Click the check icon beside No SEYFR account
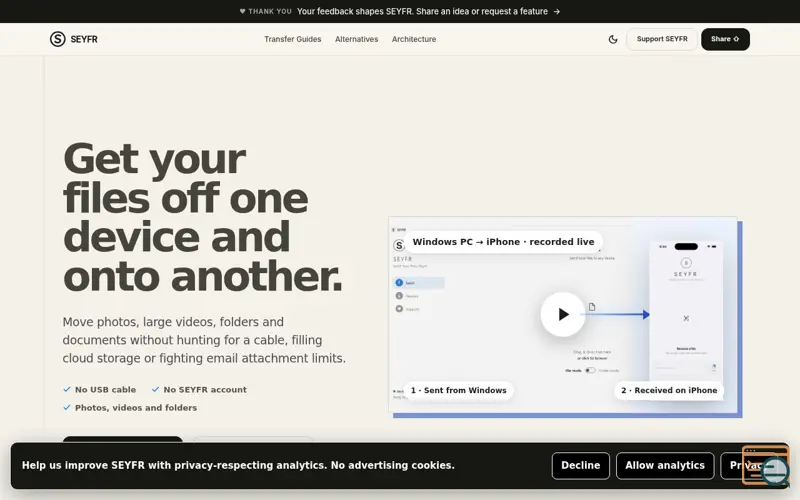This screenshot has height=500, width=800. [156, 389]
